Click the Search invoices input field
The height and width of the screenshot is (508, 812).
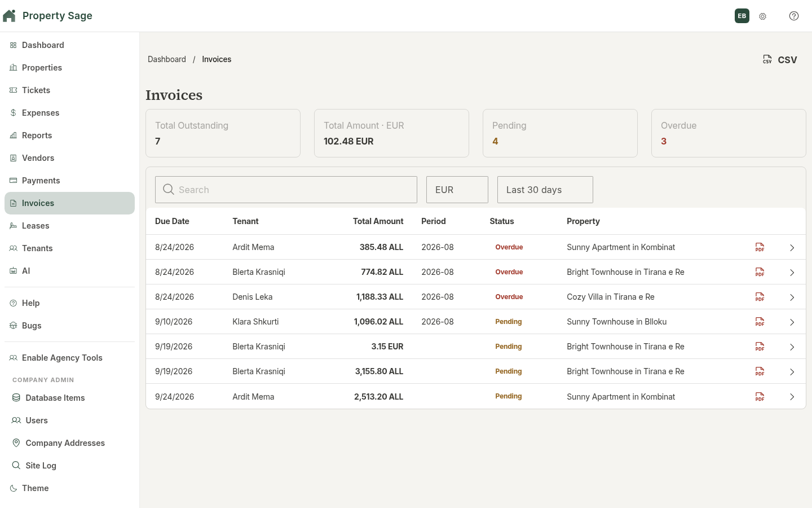click(286, 190)
